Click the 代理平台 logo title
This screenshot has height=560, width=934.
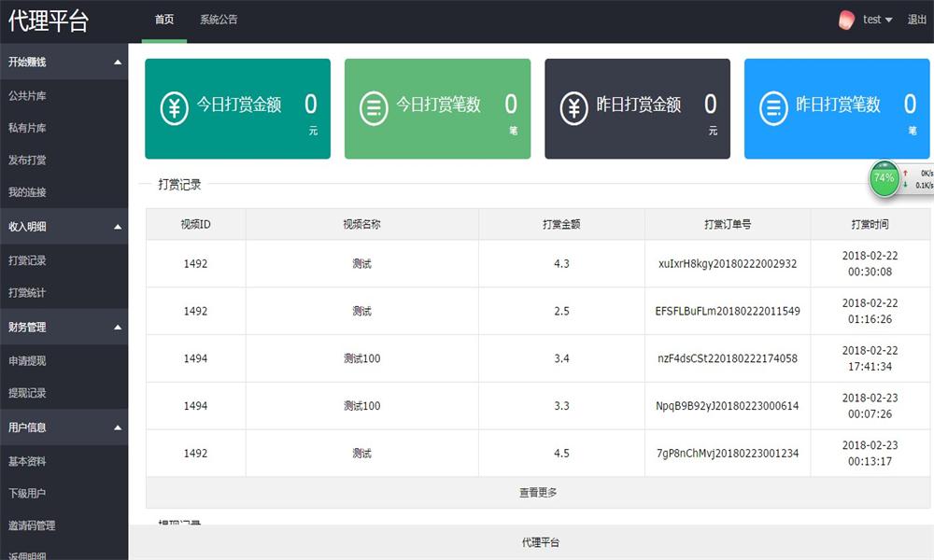pyautogui.click(x=49, y=21)
